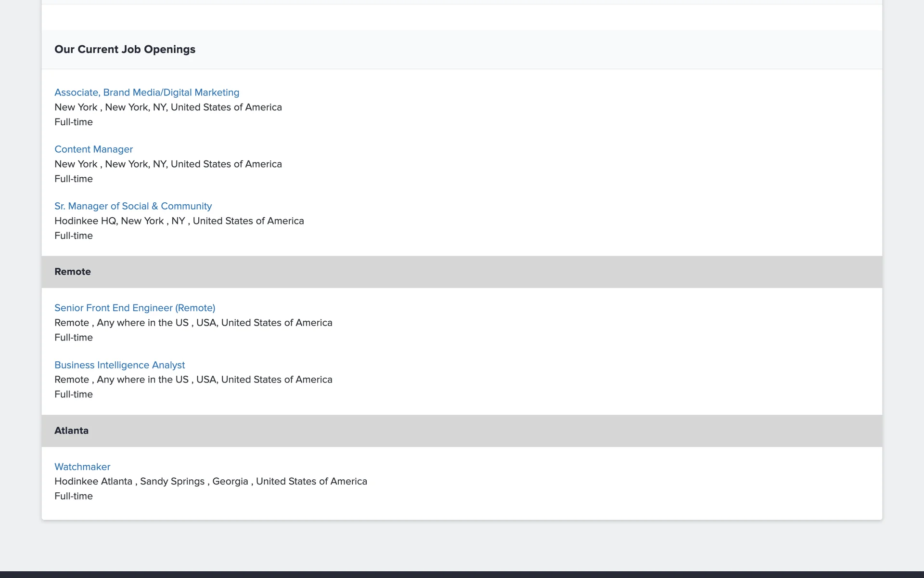Screen dimensions: 924x578
Task: Click Hodinkee Atlanta, Sandy Springs location text
Action: pos(210,482)
